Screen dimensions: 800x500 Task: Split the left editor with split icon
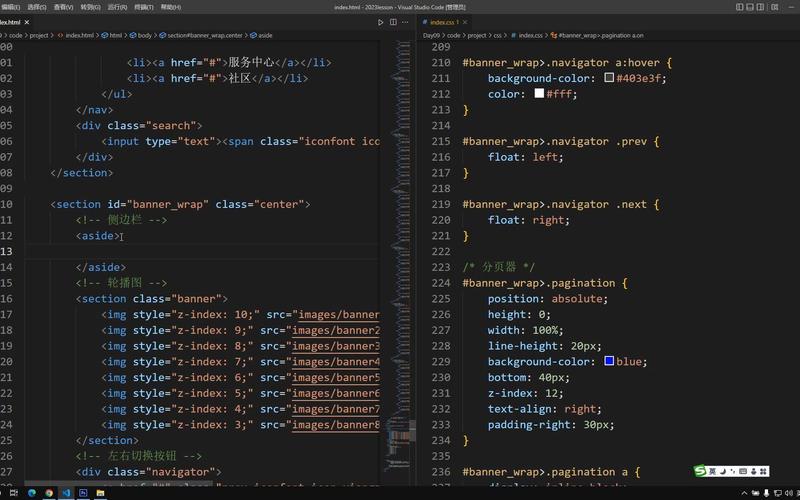coord(393,22)
